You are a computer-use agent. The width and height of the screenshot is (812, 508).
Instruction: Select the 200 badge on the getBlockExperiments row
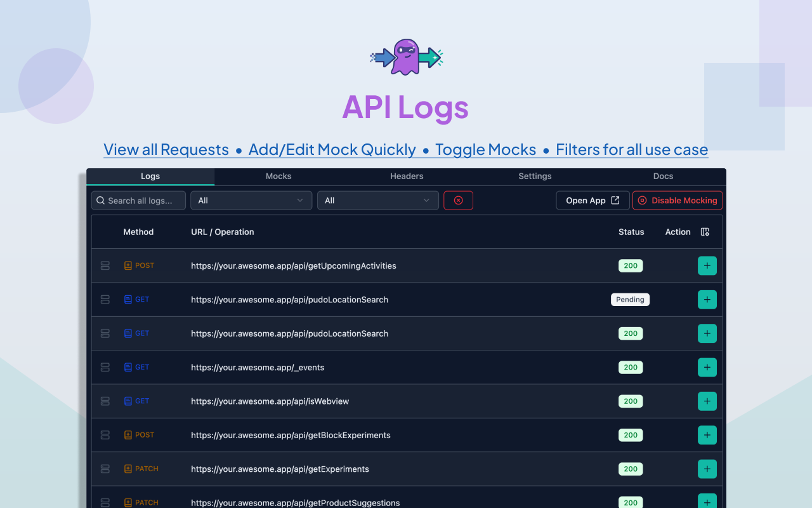631,435
